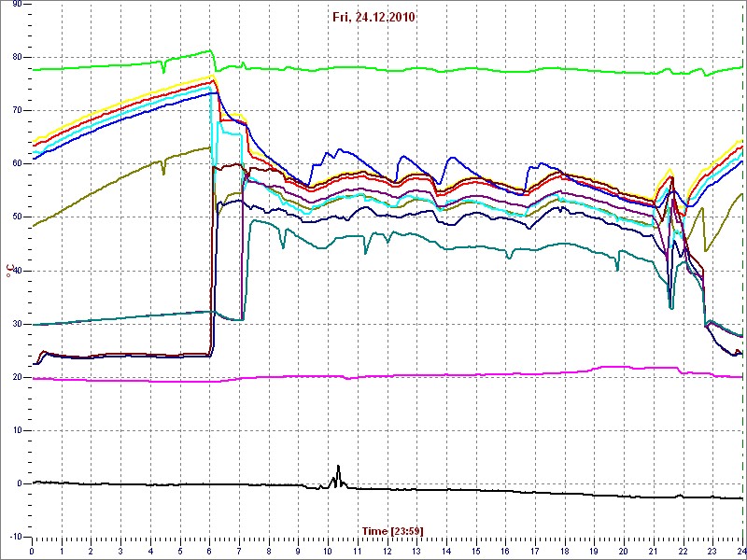
Task: Click the -10 label on the temperature axis
Action: (x=16, y=537)
